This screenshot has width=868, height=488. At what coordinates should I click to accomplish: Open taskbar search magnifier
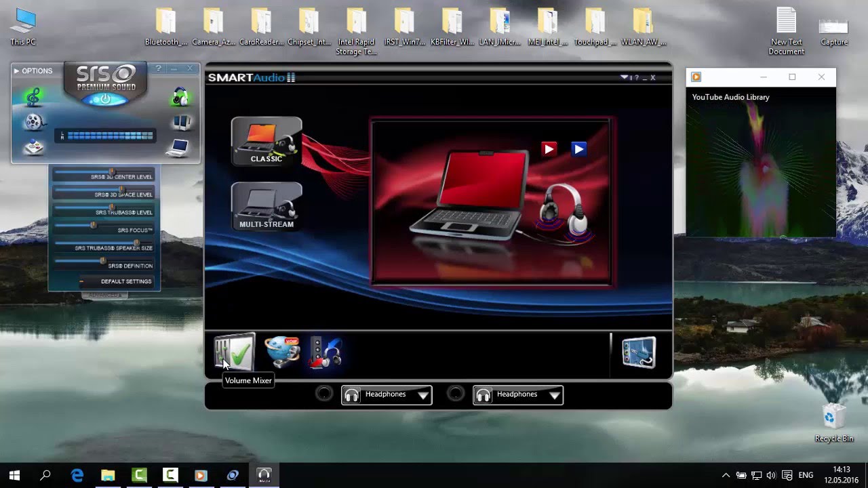point(45,475)
